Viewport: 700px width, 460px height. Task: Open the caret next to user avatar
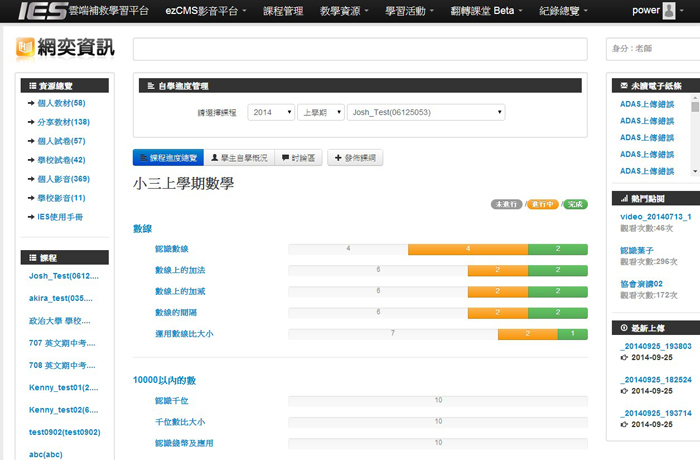point(681,10)
